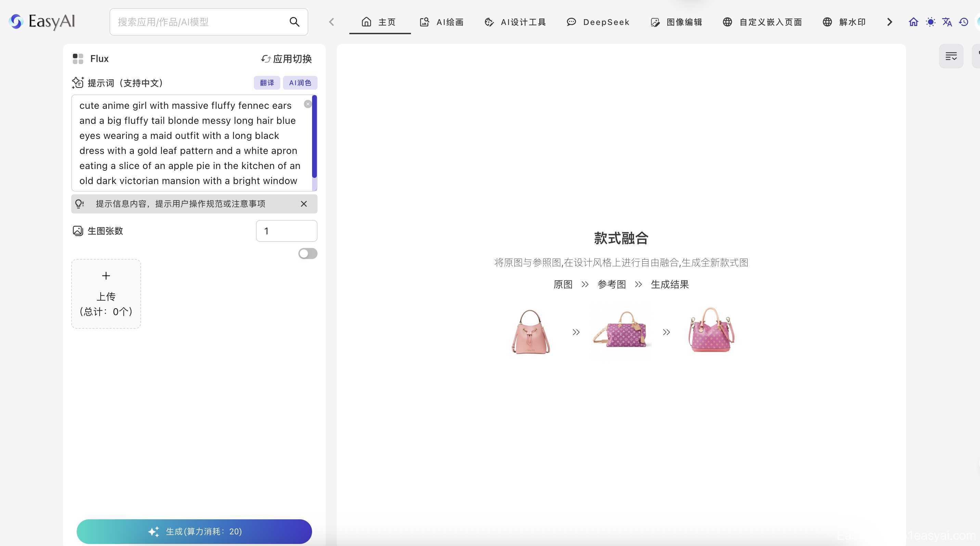Viewport: 980px width, 546px height.
Task: Open the 图像编辑 tab
Action: (x=676, y=22)
